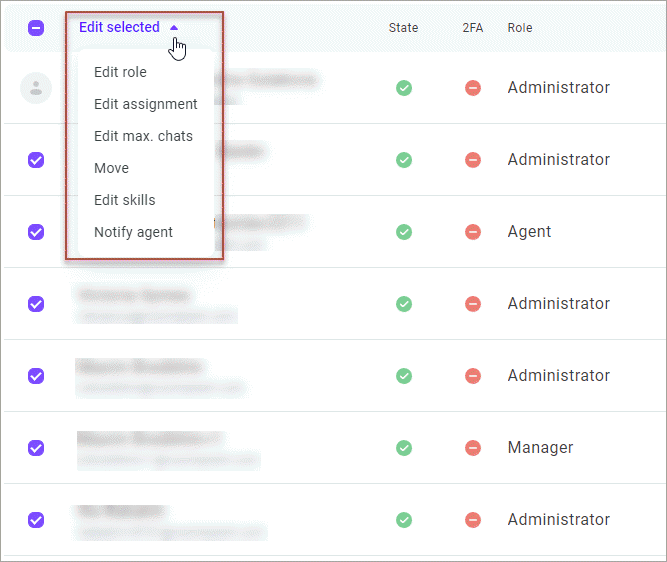Click the Manager role text
667x562 pixels.
540,448
